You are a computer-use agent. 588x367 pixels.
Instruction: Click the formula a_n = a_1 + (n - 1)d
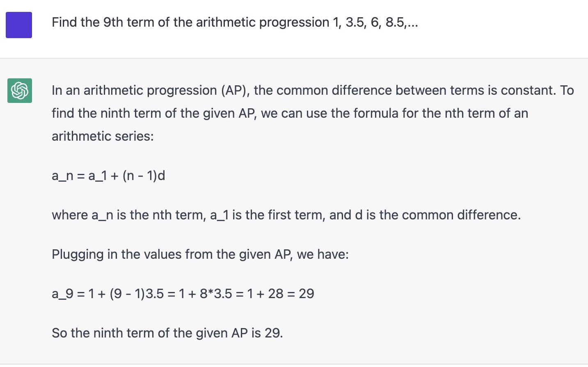tap(108, 176)
